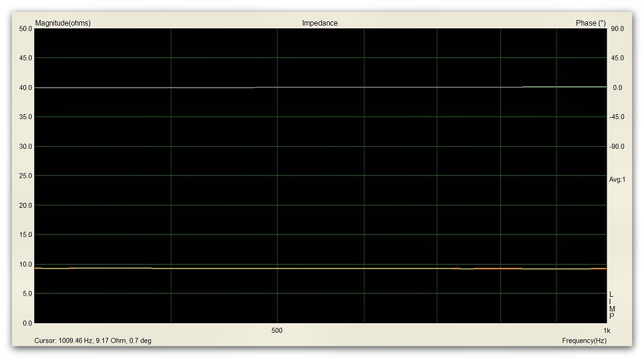Click the 10.0 magnitude axis value
This screenshot has height=358, width=644.
tap(26, 264)
